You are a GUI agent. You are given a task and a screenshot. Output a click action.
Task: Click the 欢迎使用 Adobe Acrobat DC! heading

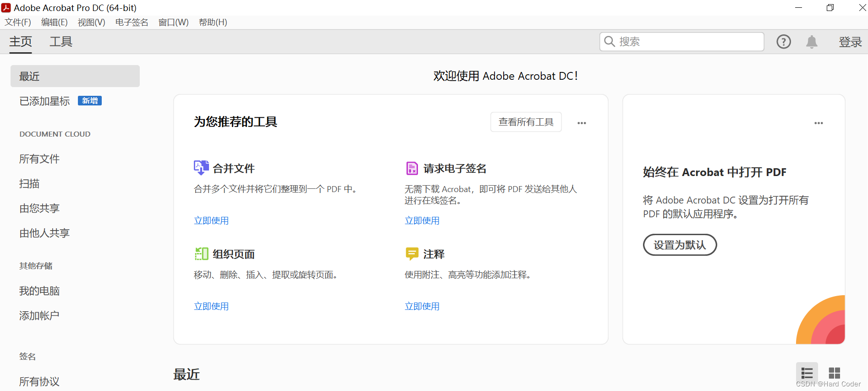505,76
